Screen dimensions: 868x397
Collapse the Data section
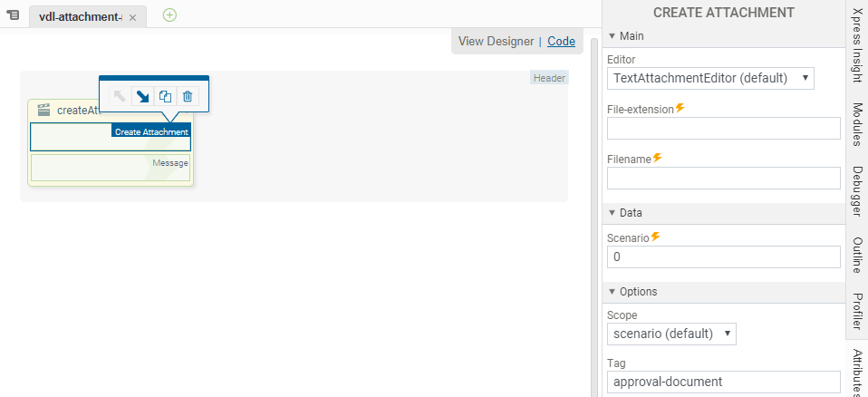pos(612,212)
